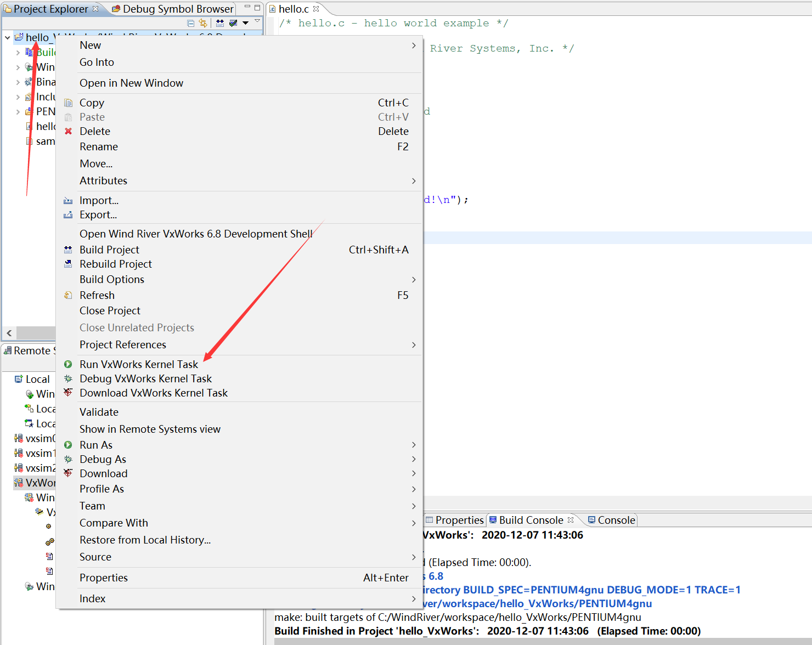Click the Copy icon in context menu
This screenshot has width=812, height=645.
68,103
